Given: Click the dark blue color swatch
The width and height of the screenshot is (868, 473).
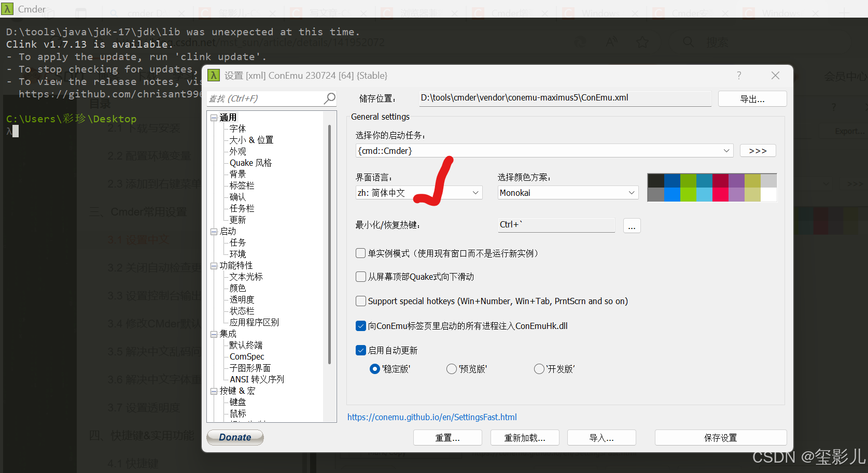Looking at the screenshot, I should click(672, 180).
